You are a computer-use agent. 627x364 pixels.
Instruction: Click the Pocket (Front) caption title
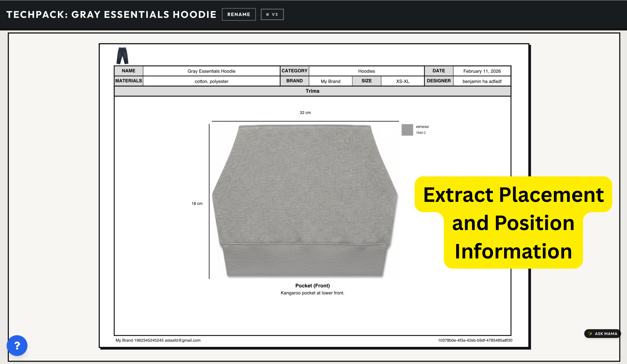tap(312, 286)
